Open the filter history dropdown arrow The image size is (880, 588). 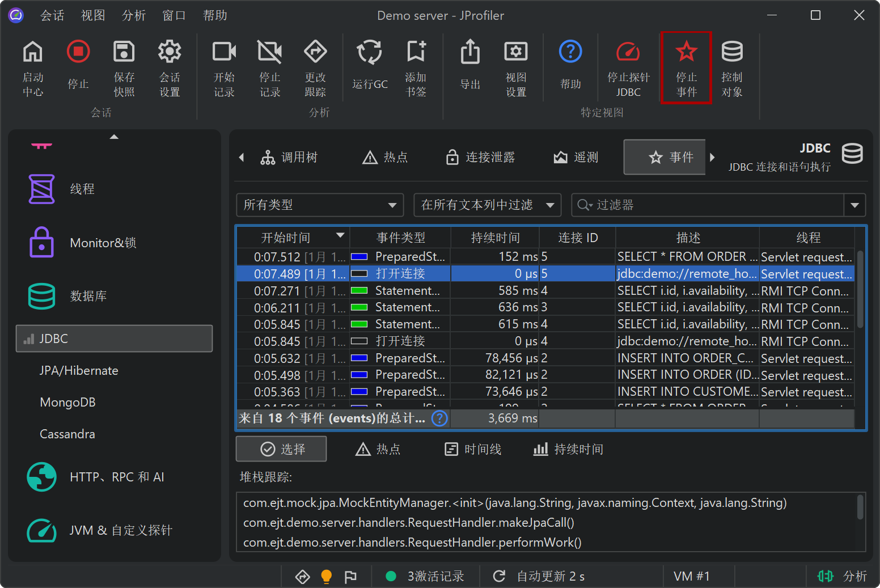[854, 205]
